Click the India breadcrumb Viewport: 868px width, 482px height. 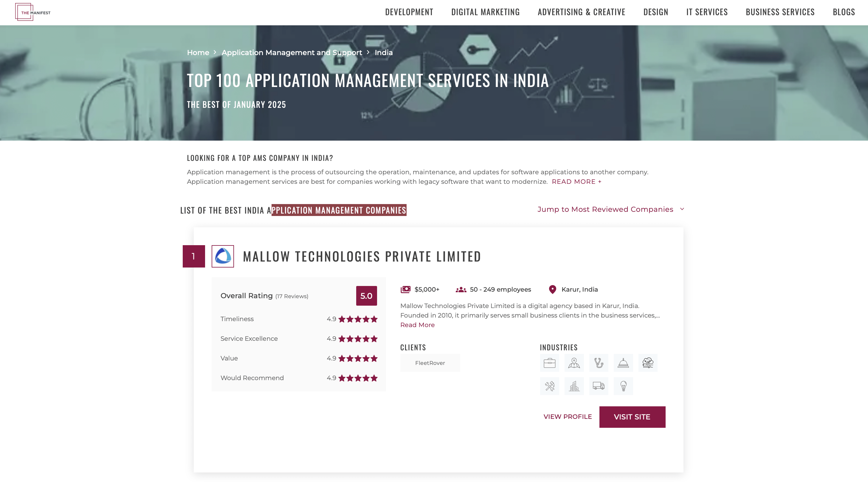pyautogui.click(x=383, y=52)
